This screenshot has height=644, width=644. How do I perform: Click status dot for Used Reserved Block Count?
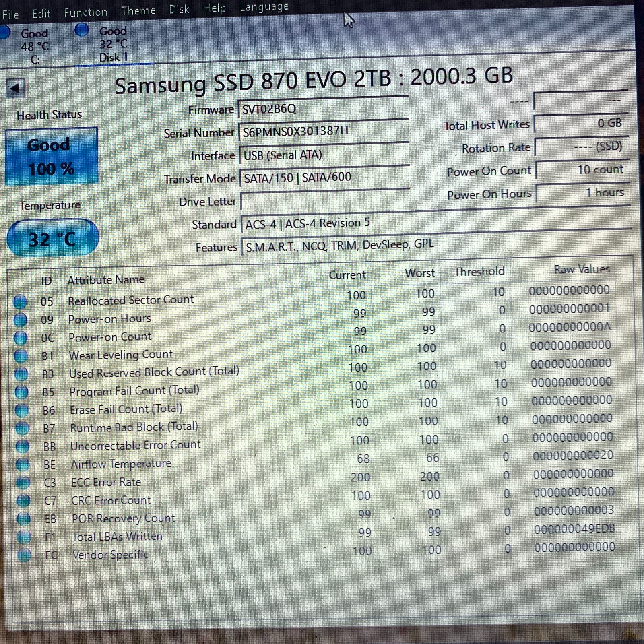tap(21, 374)
